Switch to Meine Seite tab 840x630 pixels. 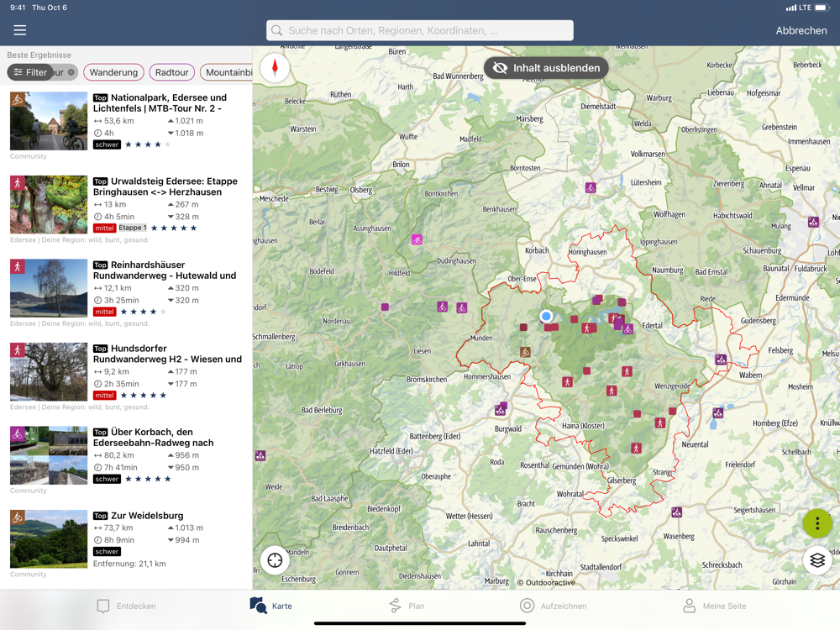pyautogui.click(x=714, y=606)
